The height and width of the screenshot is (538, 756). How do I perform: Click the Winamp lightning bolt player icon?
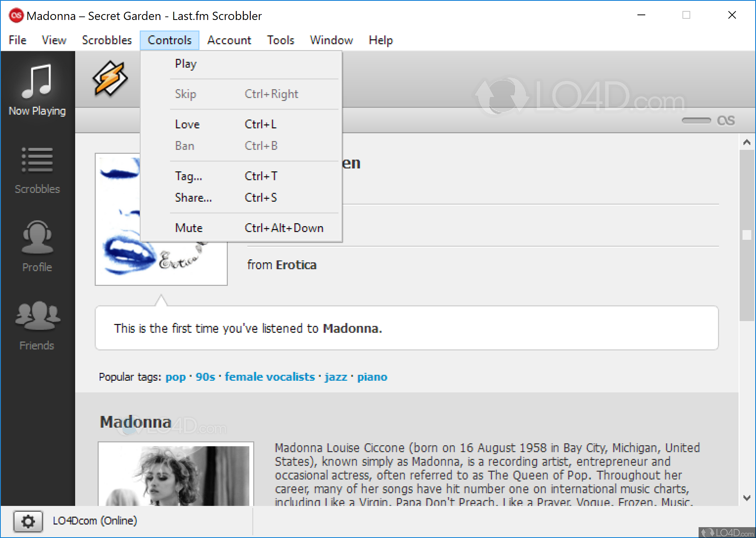(x=110, y=79)
